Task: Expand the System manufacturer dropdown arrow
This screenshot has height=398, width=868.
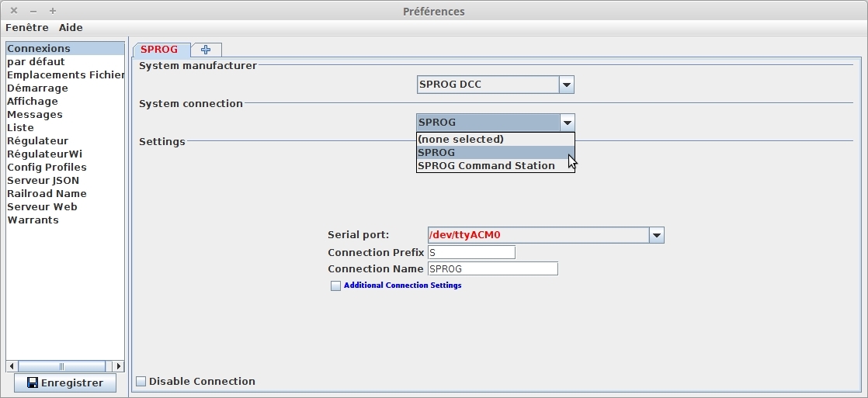Action: (x=566, y=85)
